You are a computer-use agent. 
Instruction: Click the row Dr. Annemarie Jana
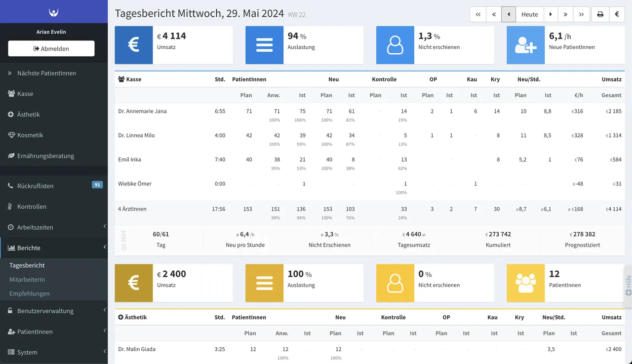click(x=370, y=115)
